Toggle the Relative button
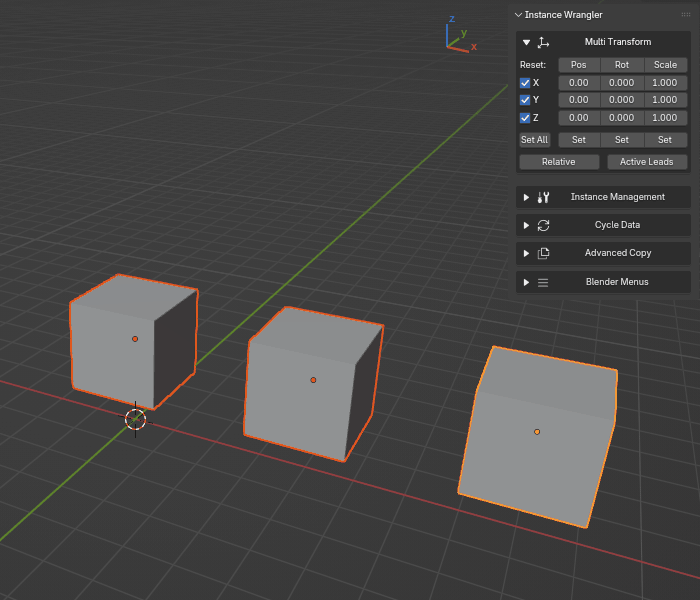The height and width of the screenshot is (600, 700). (559, 162)
